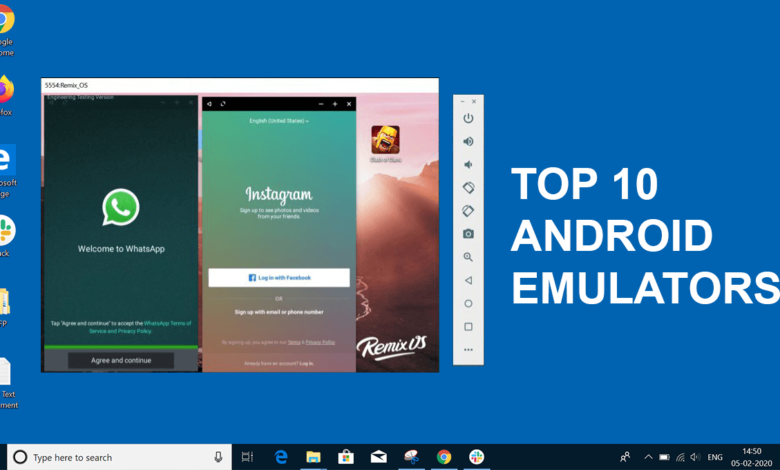
Task: Open Instagram Privacy Policy link
Action: tap(320, 342)
